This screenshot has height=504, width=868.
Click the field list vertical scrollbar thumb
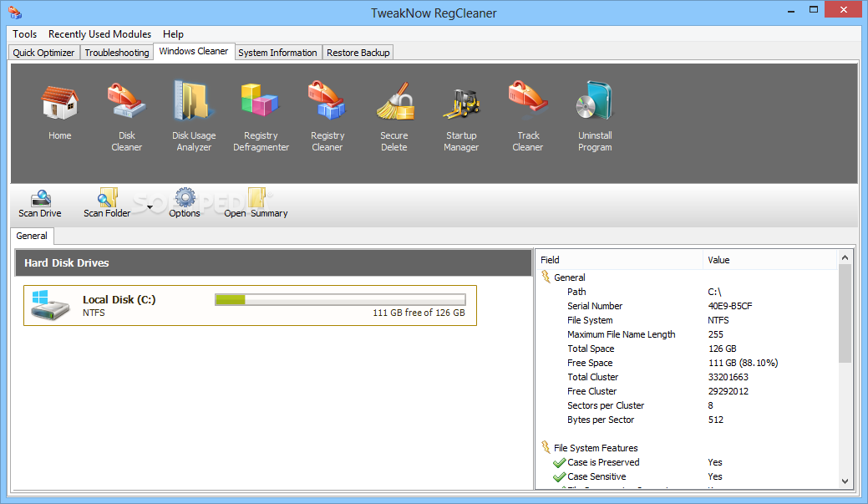click(x=845, y=313)
